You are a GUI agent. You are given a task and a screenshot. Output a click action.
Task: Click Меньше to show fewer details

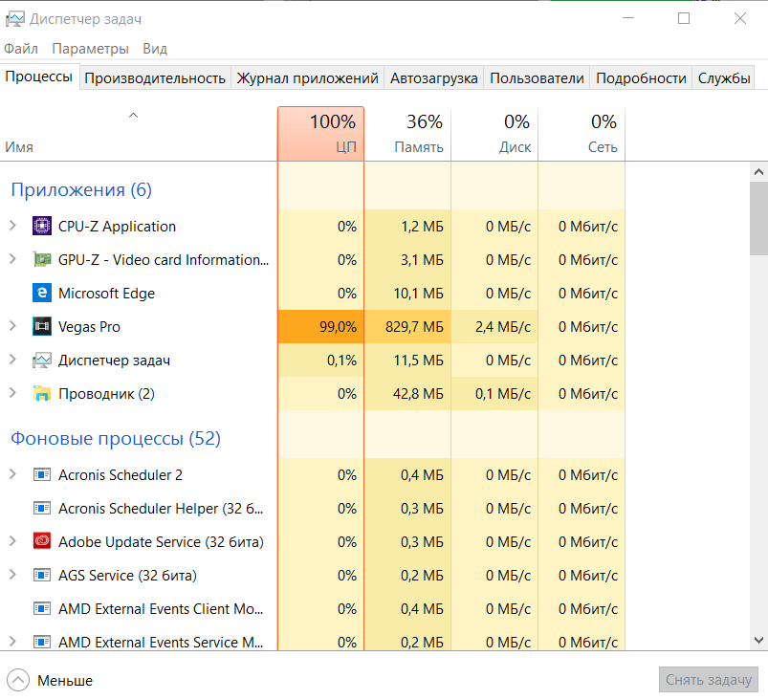click(50, 680)
